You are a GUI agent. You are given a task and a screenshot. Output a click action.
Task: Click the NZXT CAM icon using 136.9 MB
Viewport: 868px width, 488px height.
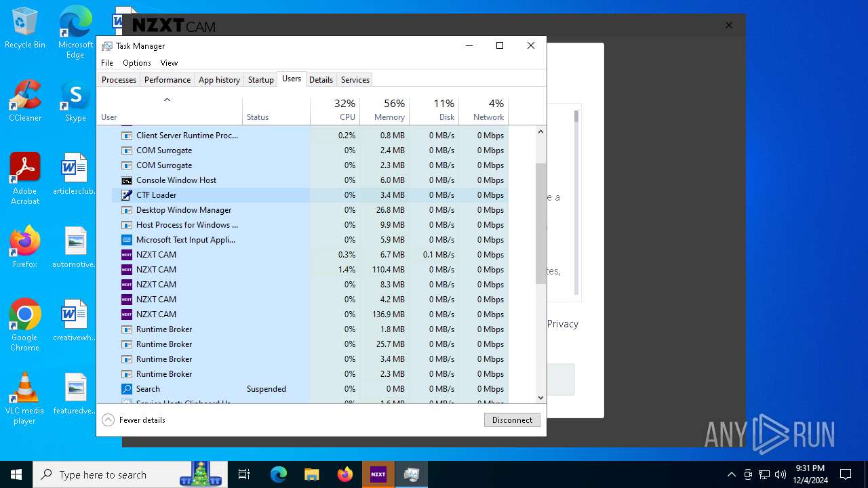click(x=126, y=314)
